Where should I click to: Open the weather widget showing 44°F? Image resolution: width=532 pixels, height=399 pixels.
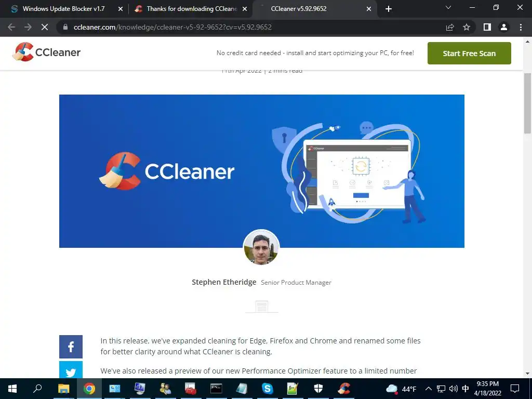click(x=401, y=389)
